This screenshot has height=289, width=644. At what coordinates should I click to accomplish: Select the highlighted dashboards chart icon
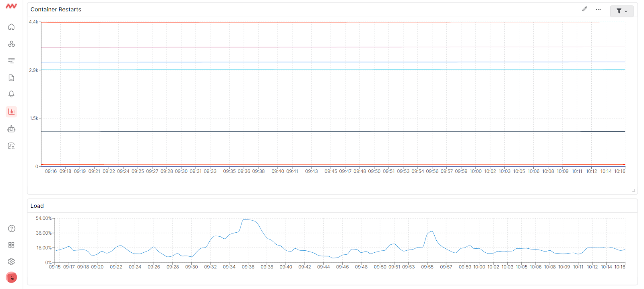11,111
